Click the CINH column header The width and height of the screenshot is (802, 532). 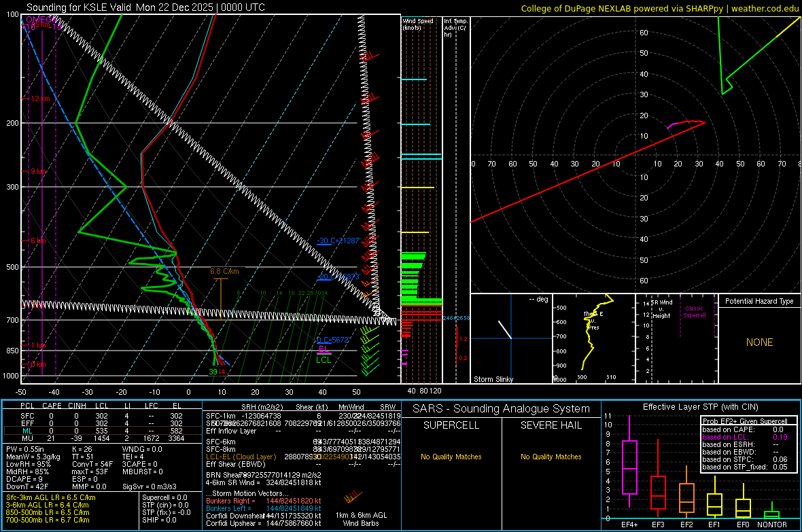(x=77, y=406)
